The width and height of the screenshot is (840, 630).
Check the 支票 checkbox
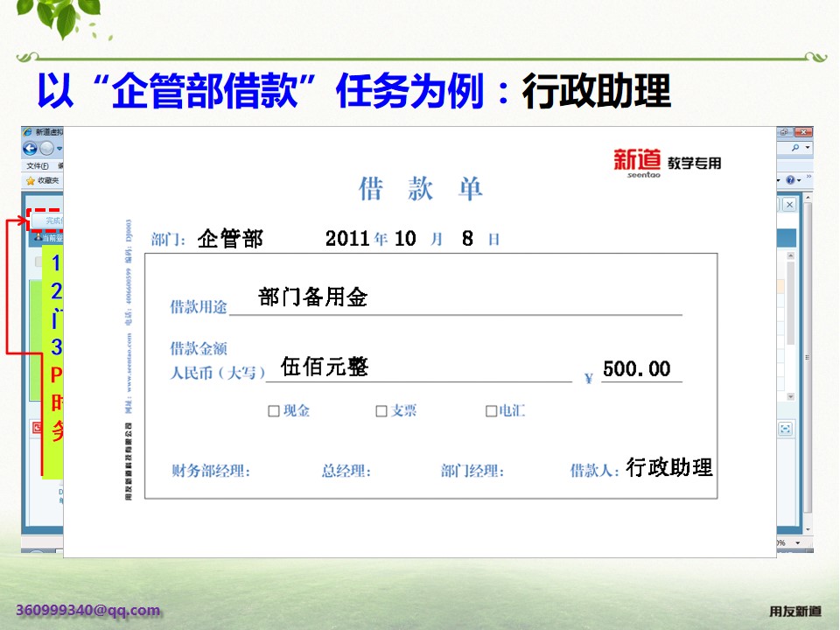(381, 411)
